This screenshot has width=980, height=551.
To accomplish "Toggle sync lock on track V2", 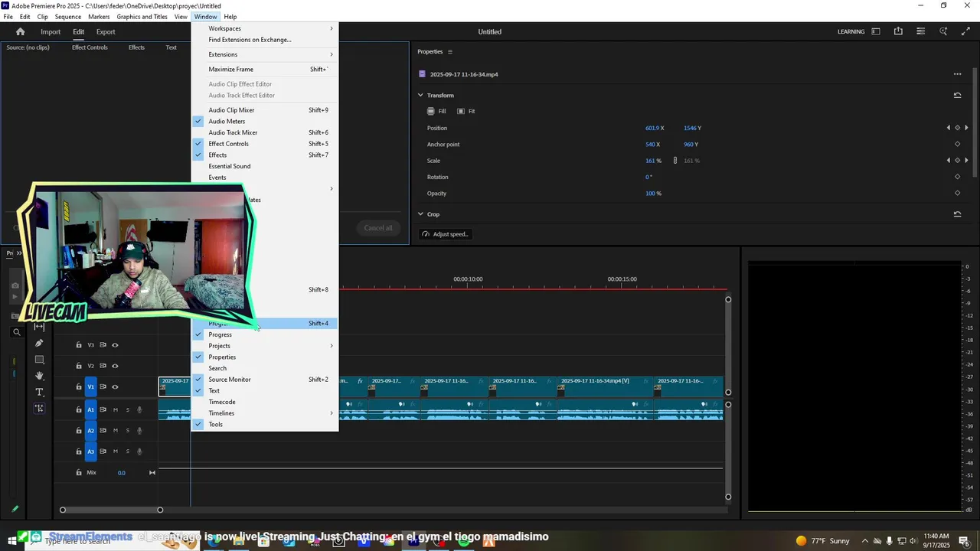I will point(103,366).
